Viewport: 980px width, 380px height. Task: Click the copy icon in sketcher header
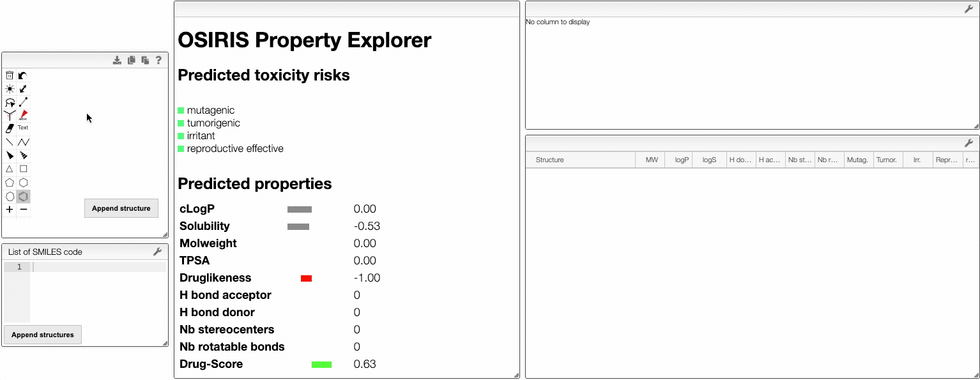click(x=131, y=60)
